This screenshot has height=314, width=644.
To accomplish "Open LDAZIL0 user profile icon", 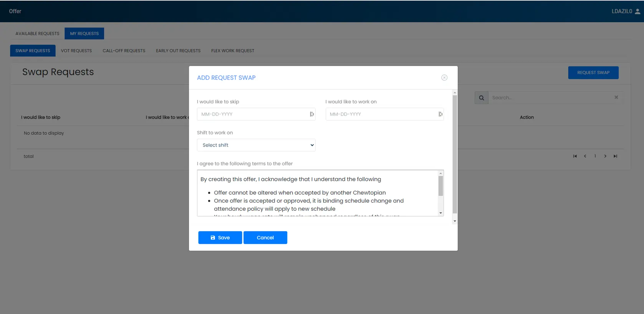I will pyautogui.click(x=637, y=11).
